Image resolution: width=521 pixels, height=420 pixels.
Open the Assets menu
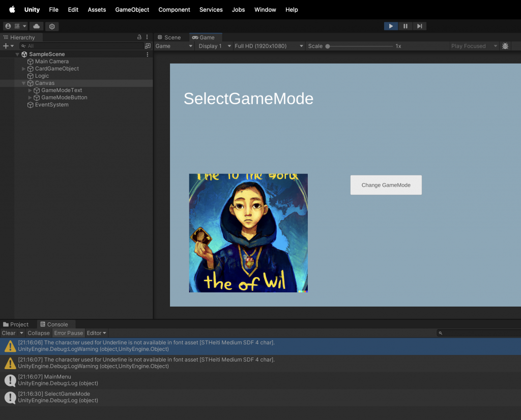(x=97, y=10)
